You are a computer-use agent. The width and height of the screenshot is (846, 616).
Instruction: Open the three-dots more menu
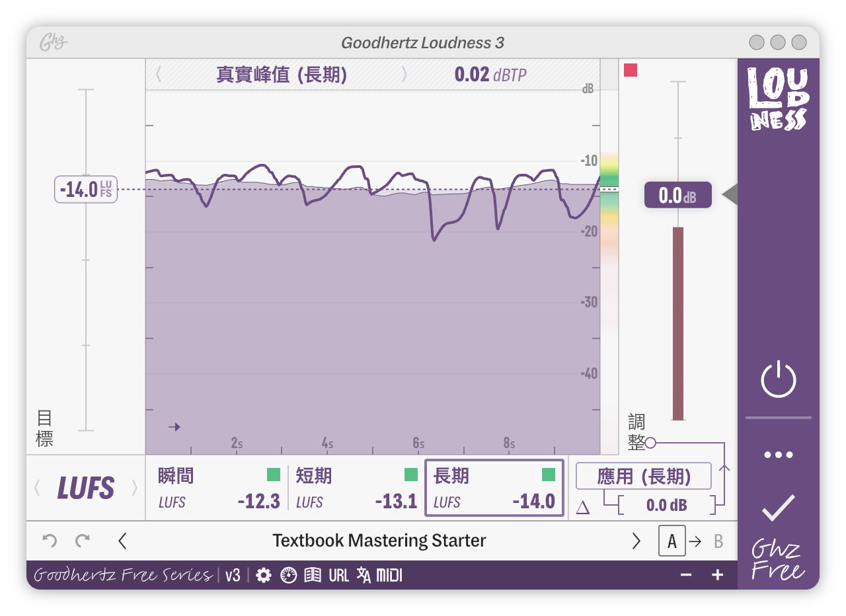(x=779, y=455)
